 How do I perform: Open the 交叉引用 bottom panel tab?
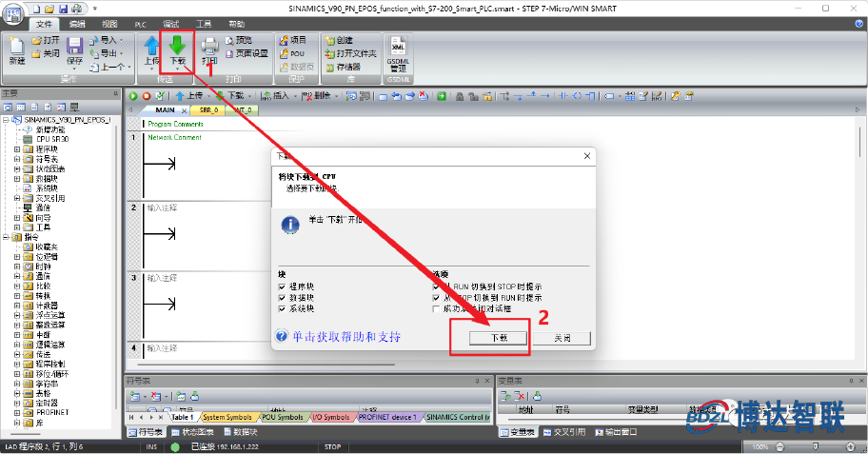pyautogui.click(x=564, y=432)
